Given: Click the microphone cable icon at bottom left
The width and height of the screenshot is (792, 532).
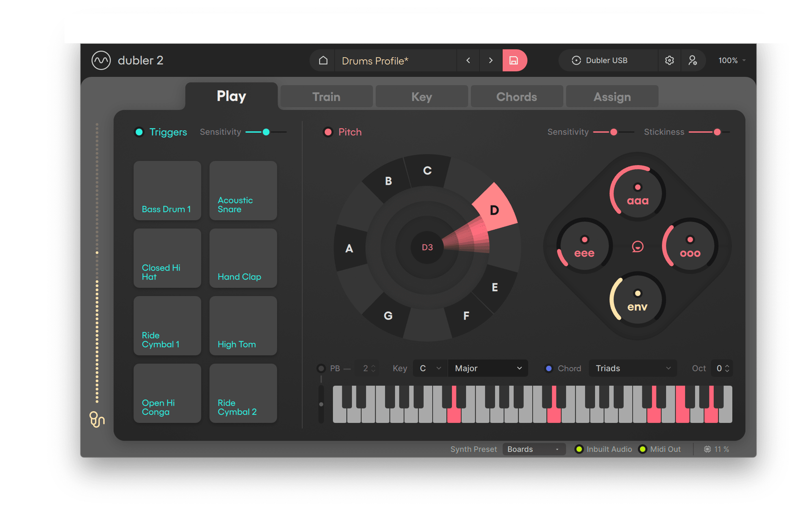Looking at the screenshot, I should (97, 419).
